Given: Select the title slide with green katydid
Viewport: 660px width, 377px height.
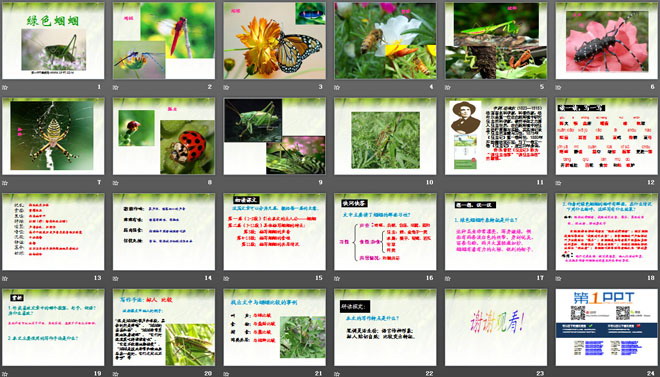Looking at the screenshot, I should coord(53,41).
